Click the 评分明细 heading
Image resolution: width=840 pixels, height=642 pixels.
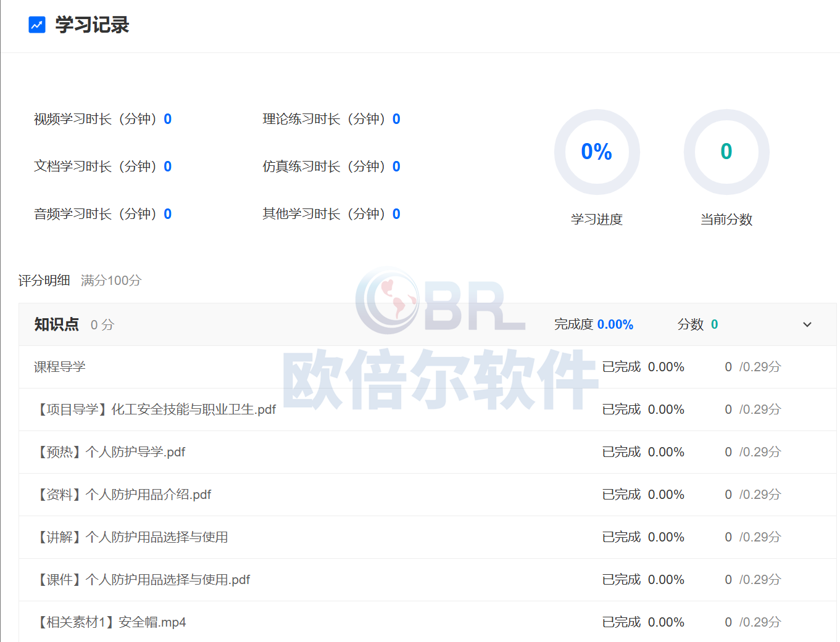[44, 281]
